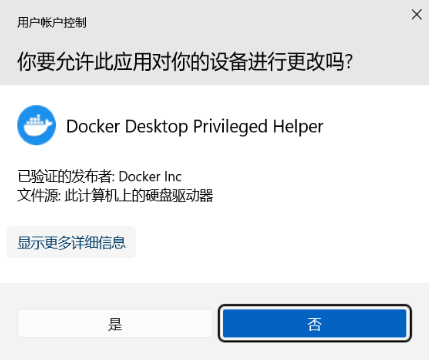This screenshot has height=360, width=429.
Task: Close the User Account Control dialog
Action: 417,14
